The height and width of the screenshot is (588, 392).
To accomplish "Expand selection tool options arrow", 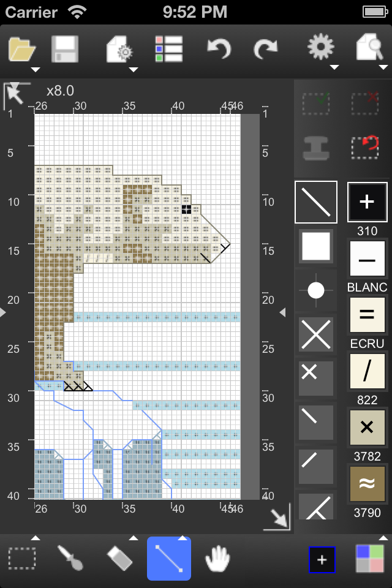I will (x=36, y=538).
